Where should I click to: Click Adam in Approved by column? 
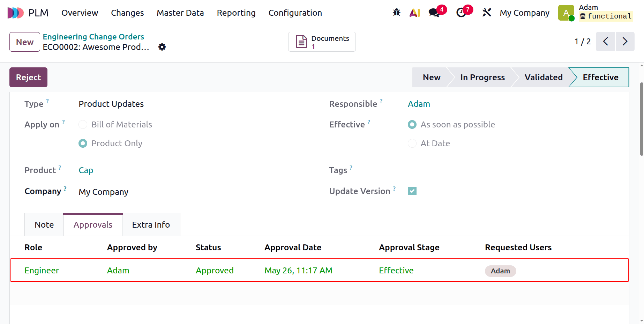[118, 271]
